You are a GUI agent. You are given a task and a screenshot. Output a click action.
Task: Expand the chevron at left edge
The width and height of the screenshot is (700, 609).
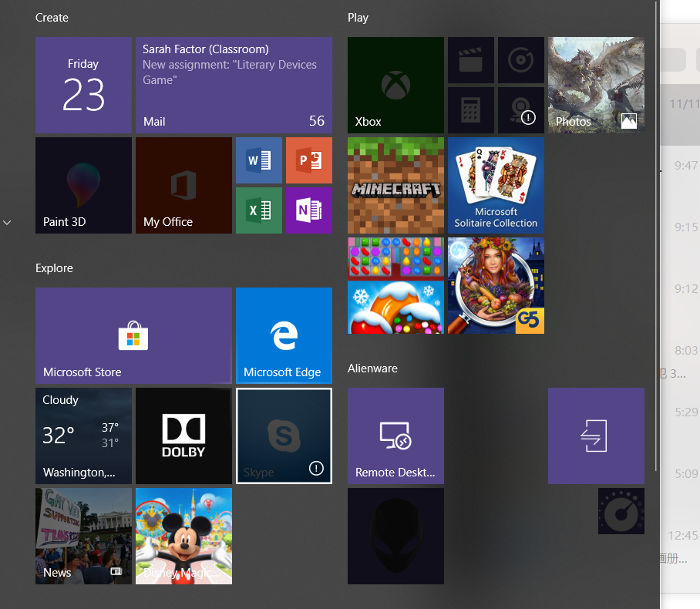point(7,222)
